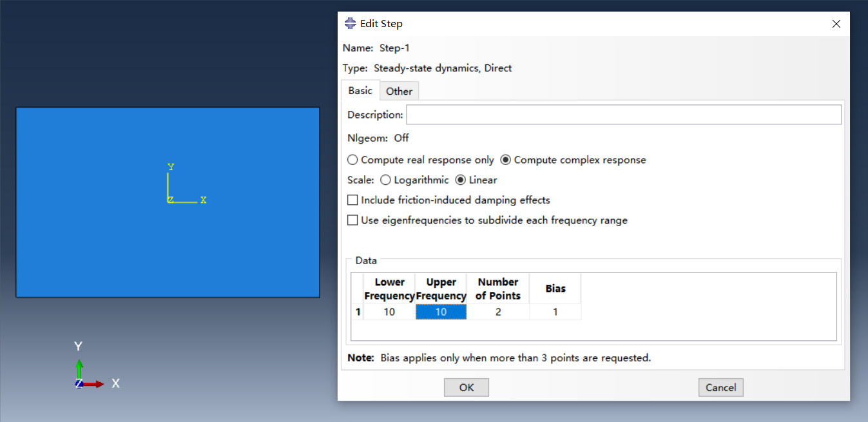The width and height of the screenshot is (868, 422).
Task: Click the highlighted Upper Frequency cell
Action: (x=441, y=311)
